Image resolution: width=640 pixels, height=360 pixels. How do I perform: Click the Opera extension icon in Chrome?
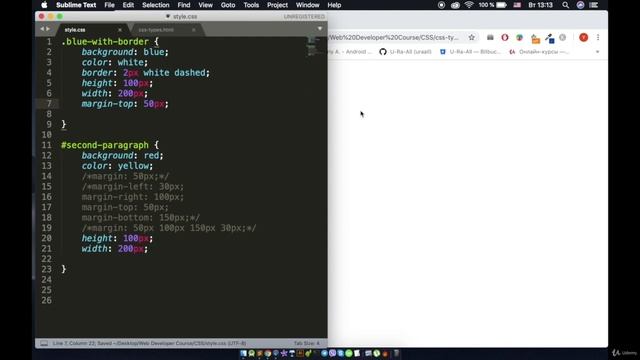tap(504, 38)
